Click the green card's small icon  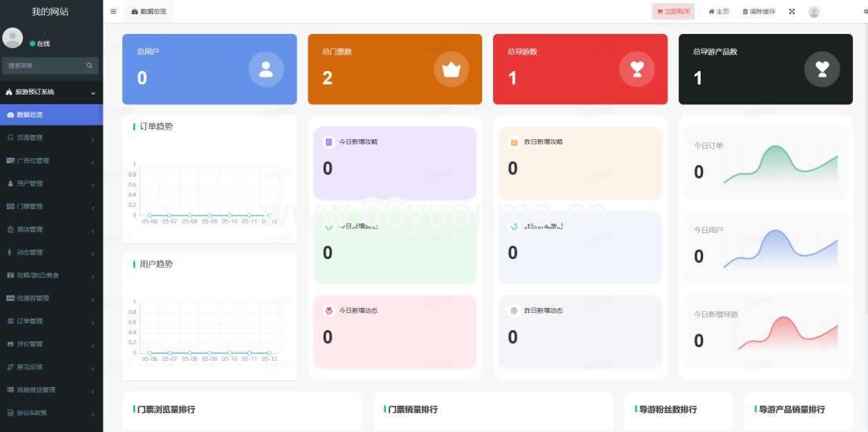click(x=329, y=226)
